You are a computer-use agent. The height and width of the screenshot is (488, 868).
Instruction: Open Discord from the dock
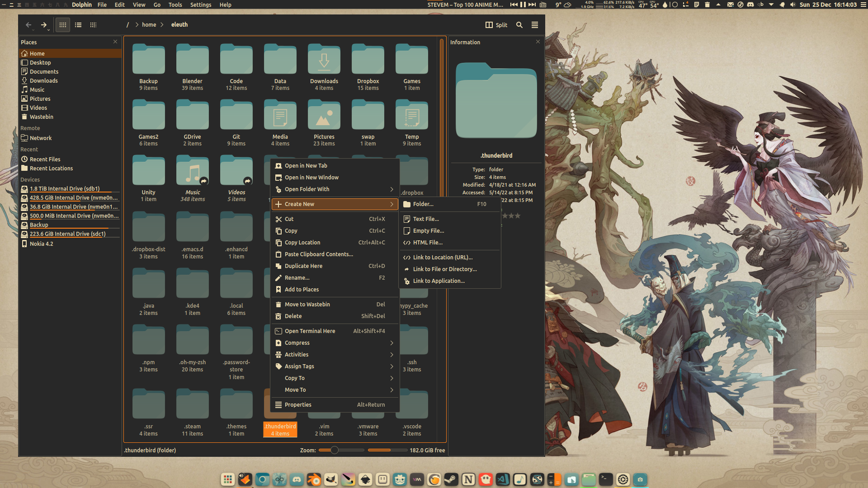click(297, 479)
